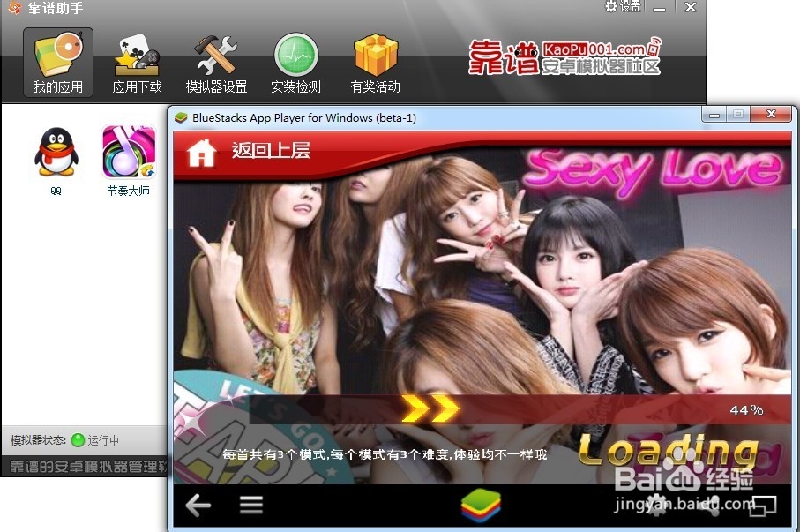Viewport: 800px width, 532px height.
Task: Click the BlueStacks logo in bottom bar
Action: point(481,505)
